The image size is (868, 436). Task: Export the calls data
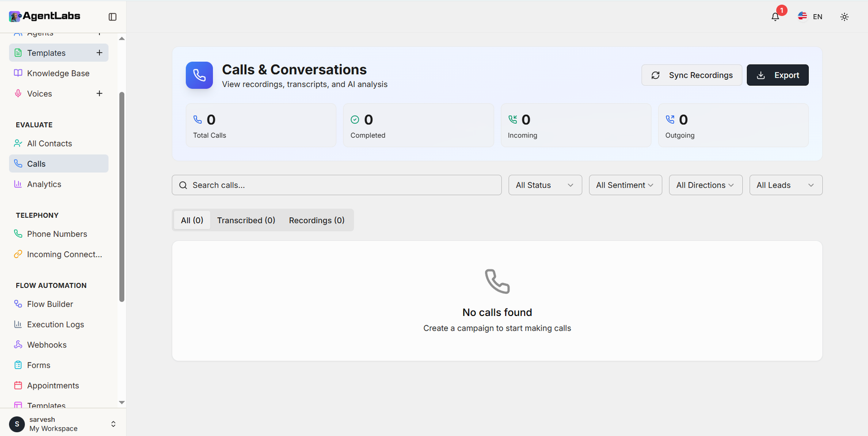tap(777, 75)
